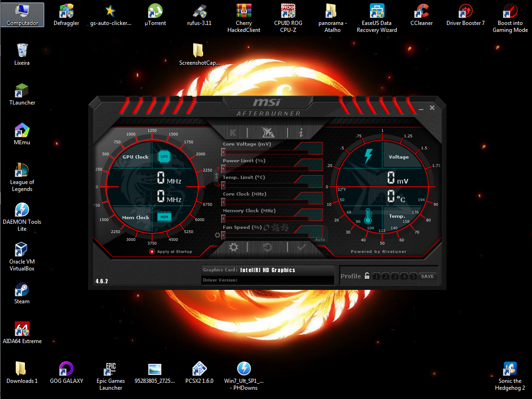Select Driver Booster 7 desktop icon

(465, 15)
